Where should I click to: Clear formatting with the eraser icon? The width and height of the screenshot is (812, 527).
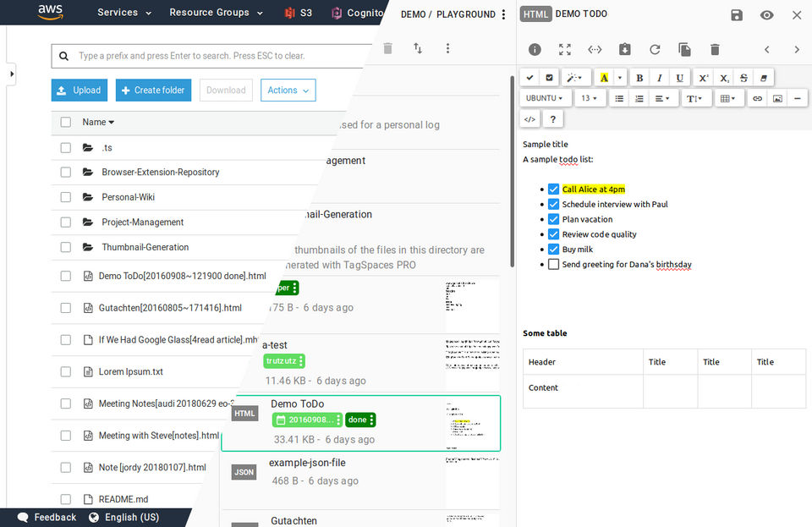pos(763,78)
